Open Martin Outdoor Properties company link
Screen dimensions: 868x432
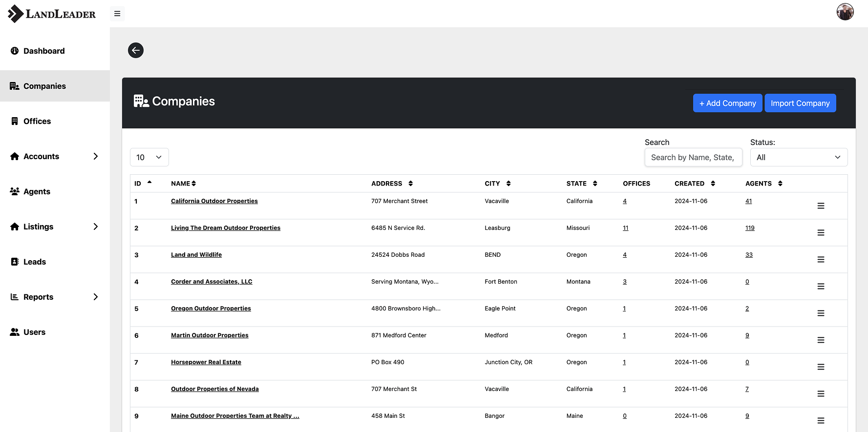click(x=210, y=335)
